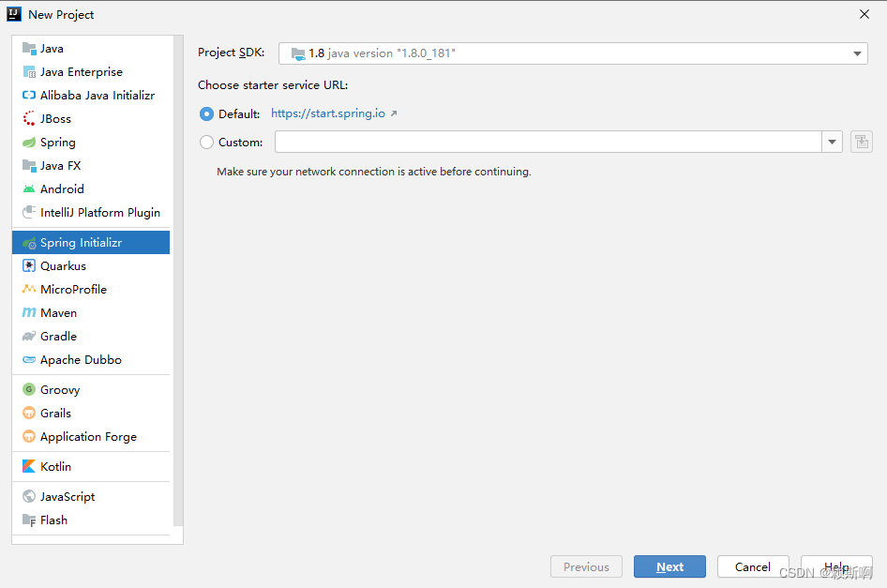Click the Alibaba Java Initializr icon

(x=29, y=95)
